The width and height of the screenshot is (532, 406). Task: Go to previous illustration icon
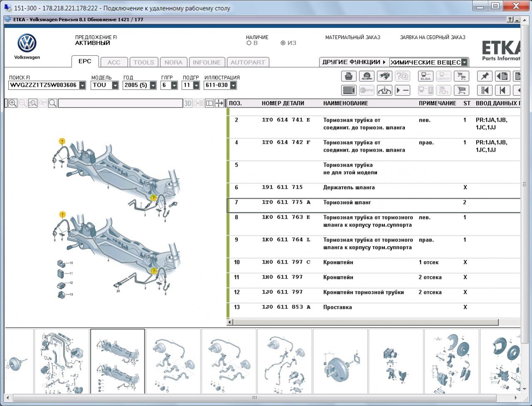502,90
